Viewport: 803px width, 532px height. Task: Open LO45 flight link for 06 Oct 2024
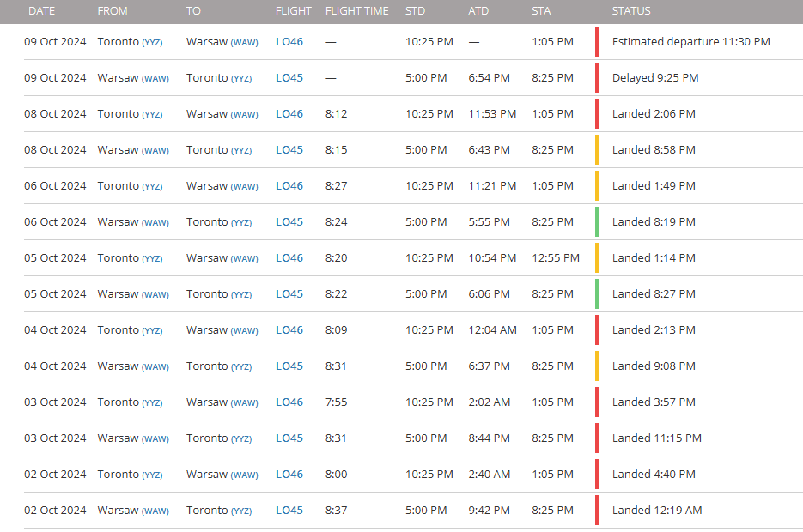click(x=289, y=222)
